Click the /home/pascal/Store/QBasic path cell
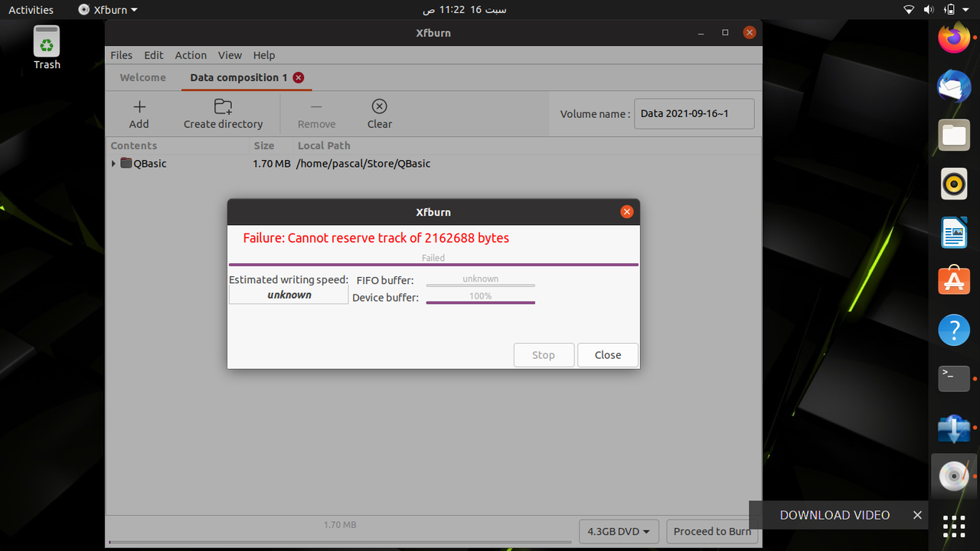Viewport: 980px width, 551px height. click(363, 164)
